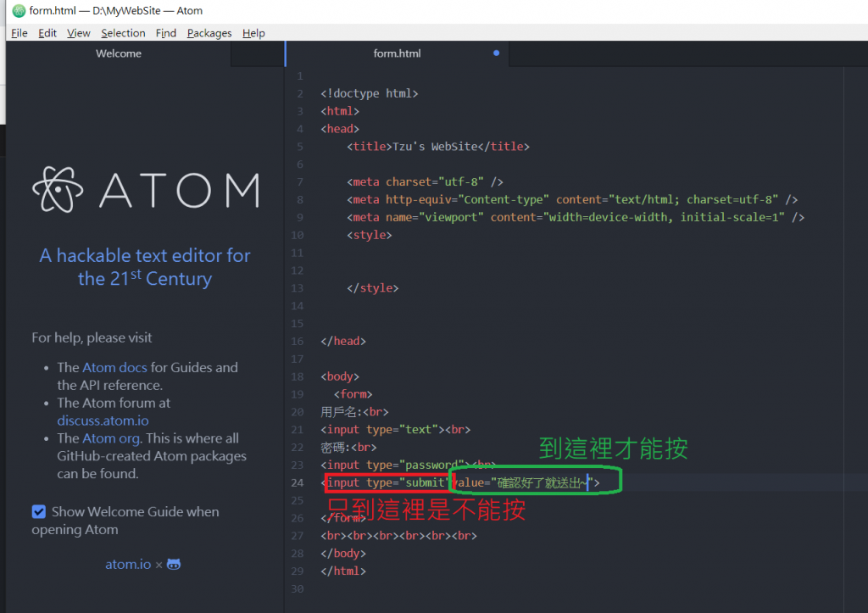Image resolution: width=868 pixels, height=613 pixels.
Task: Click the input type="text" line
Action: [x=395, y=430]
